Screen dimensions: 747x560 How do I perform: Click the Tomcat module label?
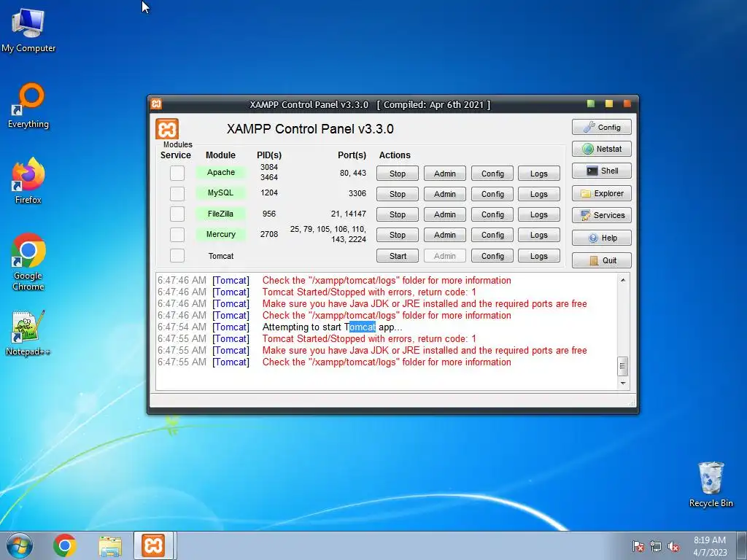click(221, 256)
